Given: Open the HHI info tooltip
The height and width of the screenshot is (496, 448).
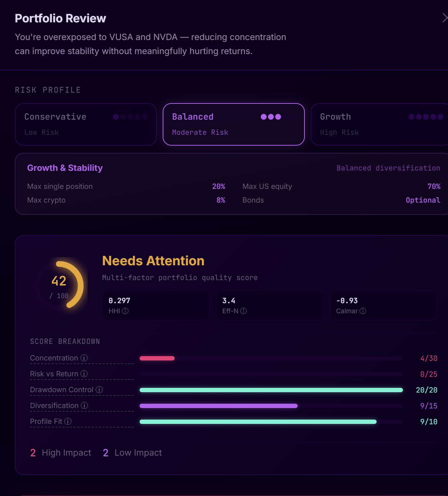Looking at the screenshot, I should 125,311.
